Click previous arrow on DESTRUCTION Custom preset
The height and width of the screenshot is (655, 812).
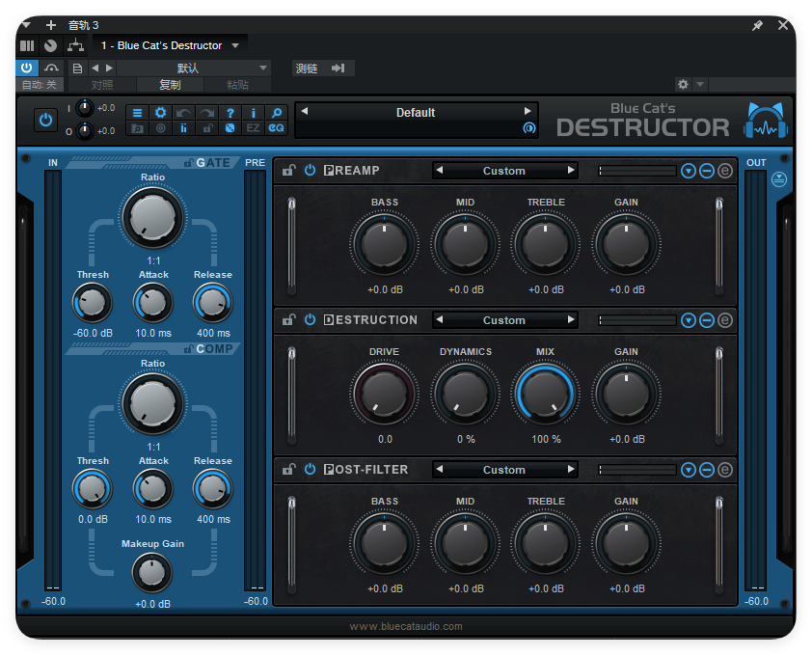(x=439, y=319)
